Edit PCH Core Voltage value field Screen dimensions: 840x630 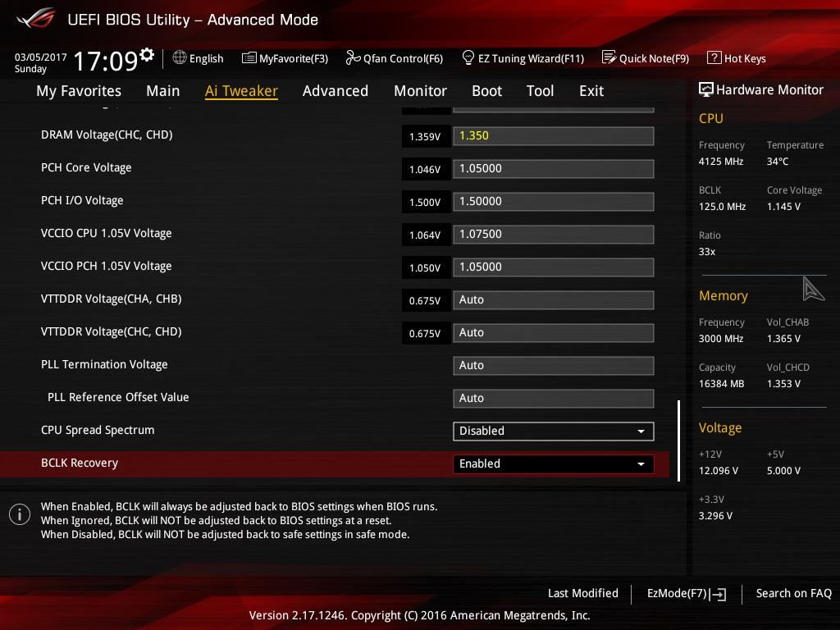(x=554, y=169)
